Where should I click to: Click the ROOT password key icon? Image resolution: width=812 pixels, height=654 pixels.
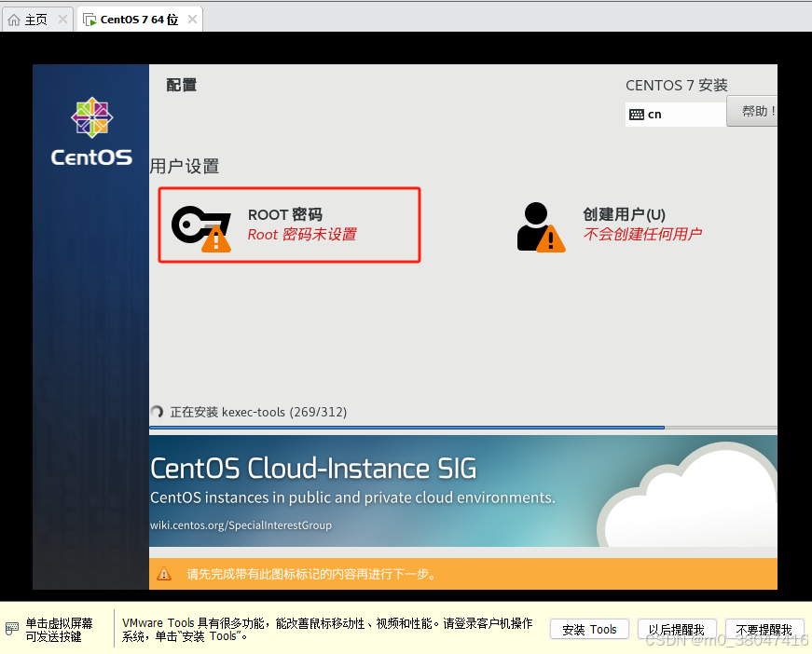(201, 228)
